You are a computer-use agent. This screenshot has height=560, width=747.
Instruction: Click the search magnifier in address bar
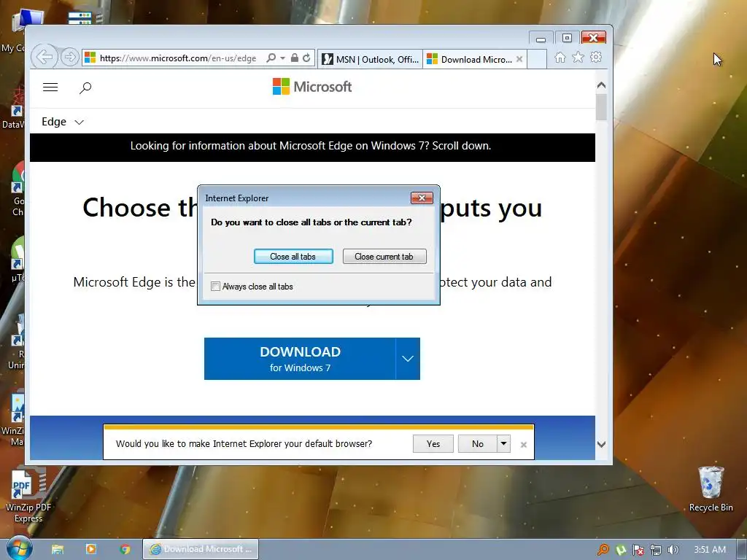(x=271, y=58)
